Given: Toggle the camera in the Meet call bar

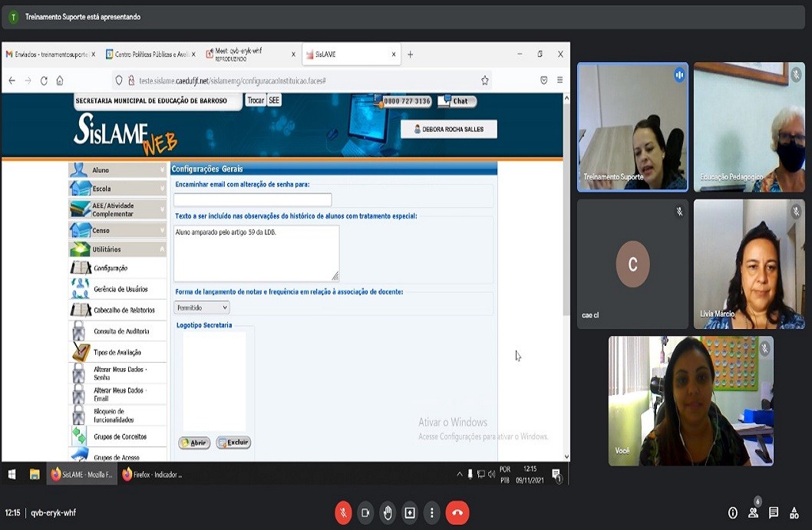Looking at the screenshot, I should click(x=365, y=513).
